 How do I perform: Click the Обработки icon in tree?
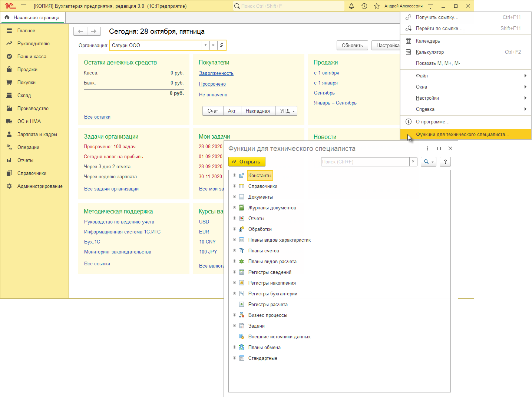point(241,229)
